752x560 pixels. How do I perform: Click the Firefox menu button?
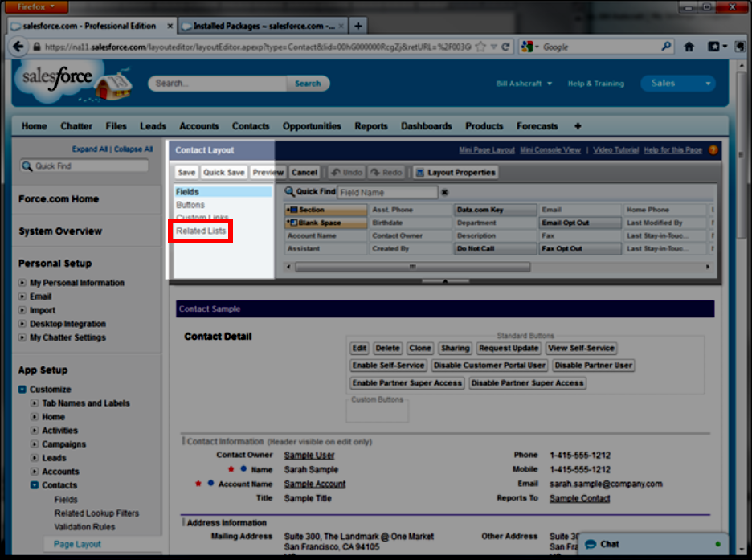tap(35, 6)
